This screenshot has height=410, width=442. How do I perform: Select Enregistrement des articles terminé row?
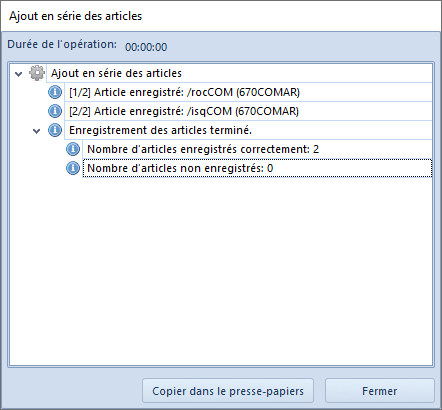(x=248, y=130)
